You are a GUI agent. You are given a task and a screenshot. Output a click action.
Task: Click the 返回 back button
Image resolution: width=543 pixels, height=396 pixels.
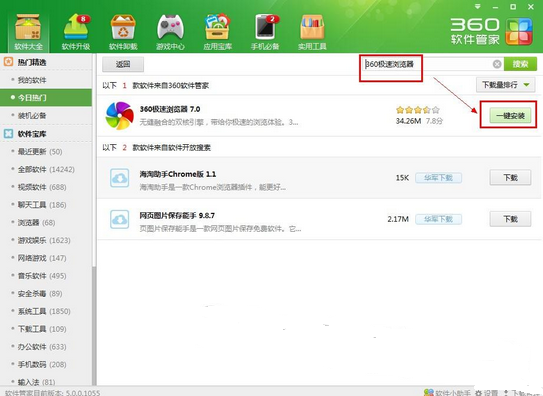pos(123,64)
